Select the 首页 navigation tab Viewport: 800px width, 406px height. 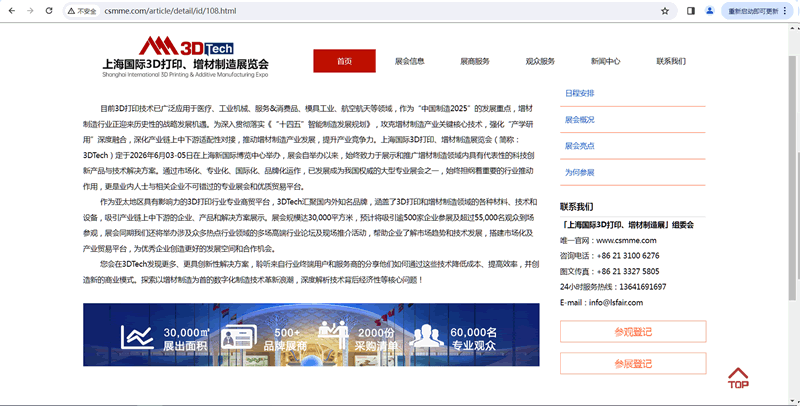pyautogui.click(x=344, y=61)
